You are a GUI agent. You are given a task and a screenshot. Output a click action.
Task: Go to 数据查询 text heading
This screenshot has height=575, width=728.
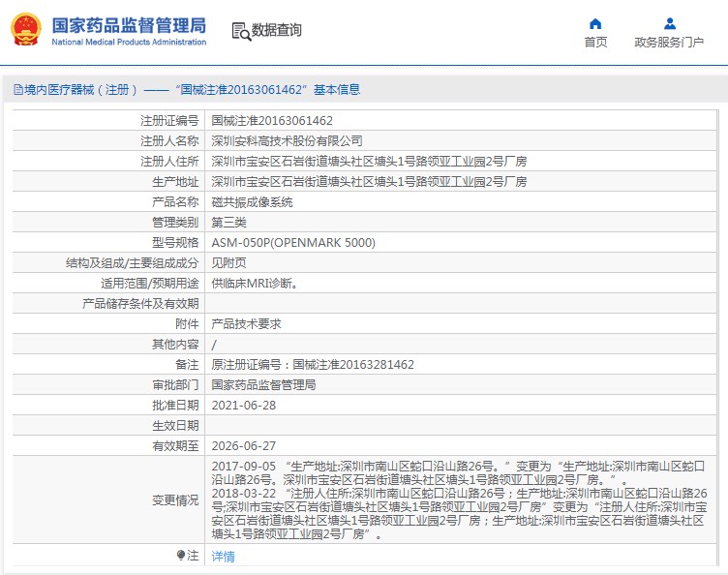click(x=277, y=31)
